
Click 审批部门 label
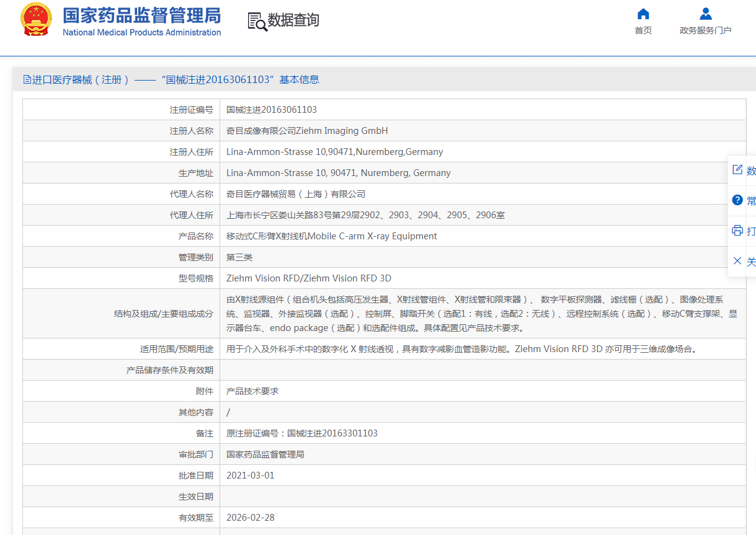click(196, 454)
